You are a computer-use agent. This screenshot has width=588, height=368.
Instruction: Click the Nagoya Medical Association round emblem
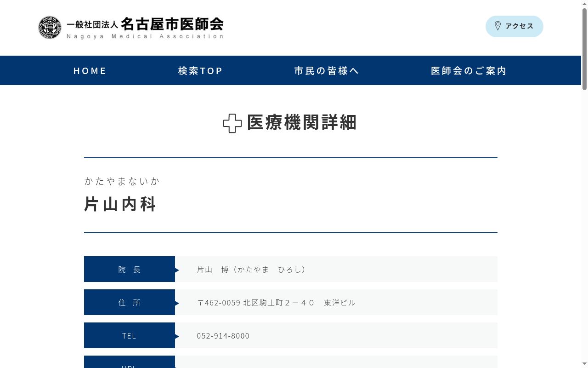(50, 28)
